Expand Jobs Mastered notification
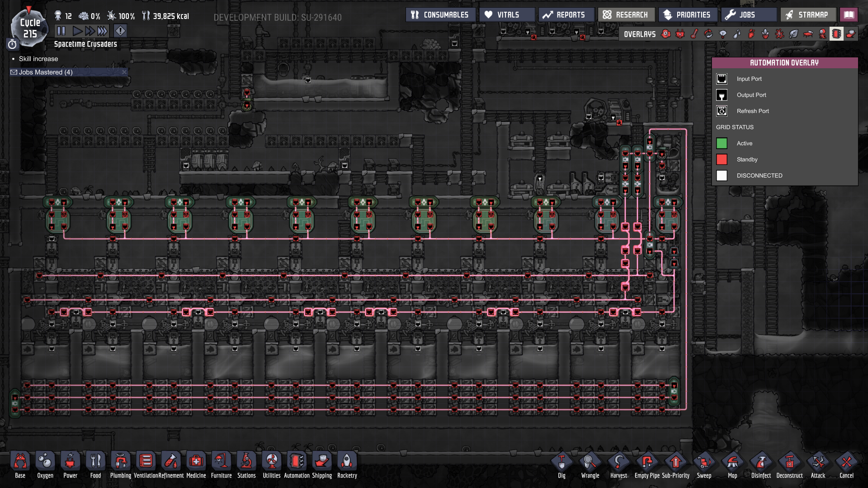868x488 pixels. pos(45,72)
